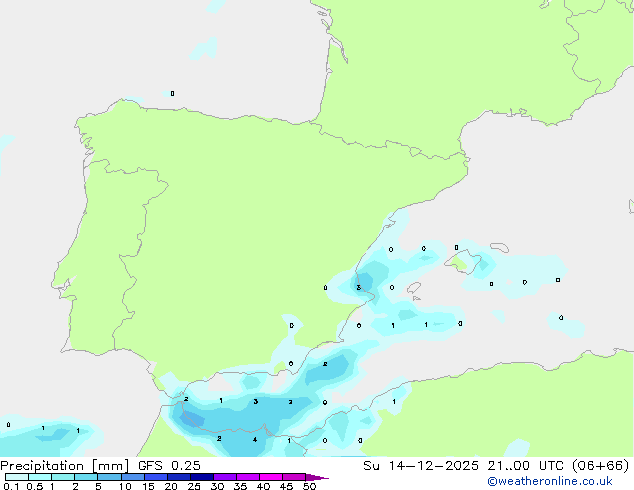Select the 0.1 mm lightest legend swatch
The image size is (634, 490).
point(16,478)
